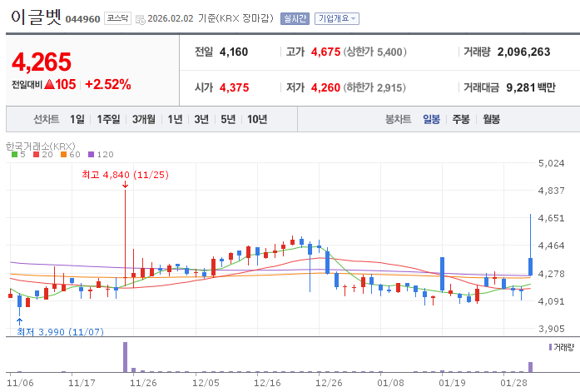Click the 봉차트 label

coord(398,119)
